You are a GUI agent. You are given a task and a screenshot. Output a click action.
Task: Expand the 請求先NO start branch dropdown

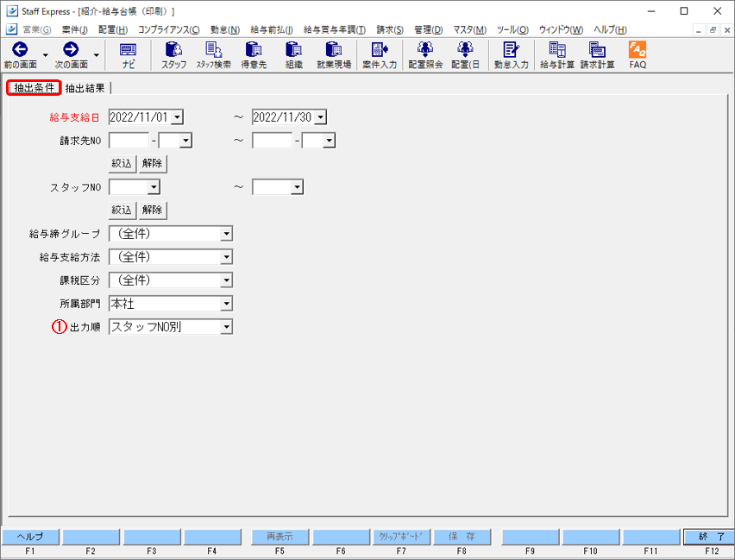click(x=186, y=141)
